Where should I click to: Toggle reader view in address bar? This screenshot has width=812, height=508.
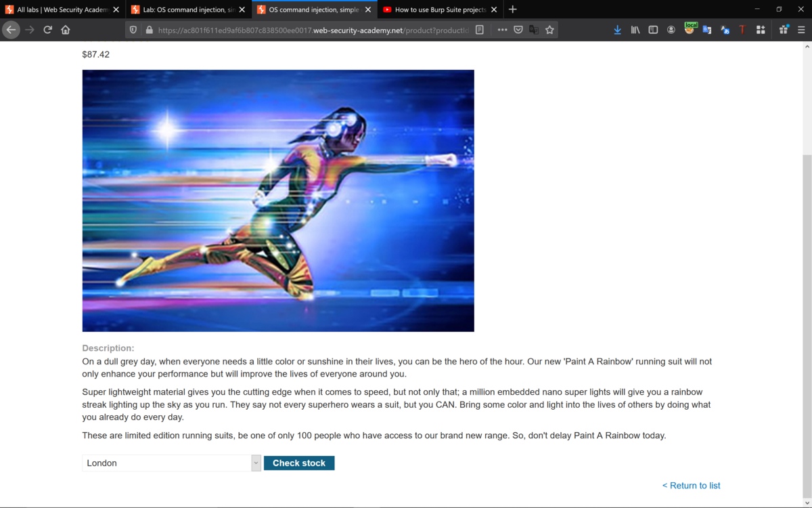click(x=480, y=30)
